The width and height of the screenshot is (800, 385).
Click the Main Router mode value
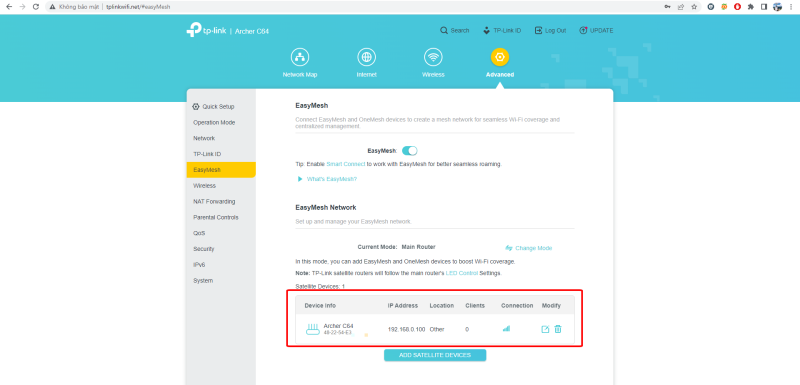[x=418, y=247]
